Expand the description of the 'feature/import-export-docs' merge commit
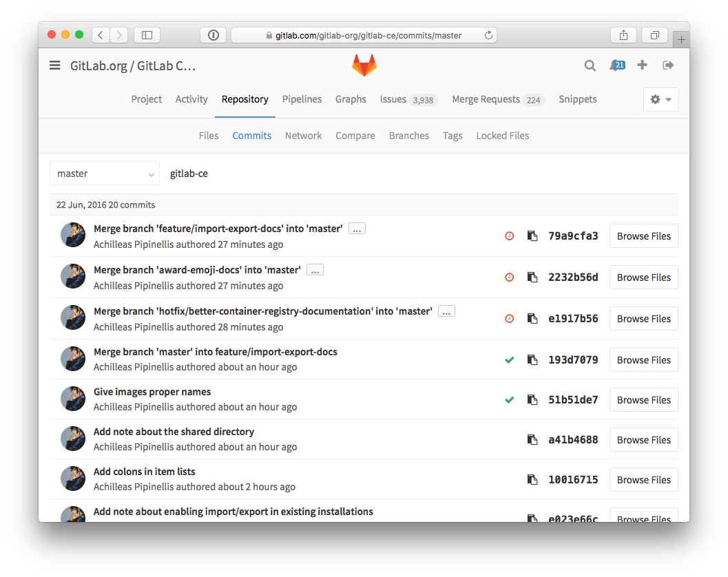Viewport: 728px width, 577px height. pyautogui.click(x=356, y=228)
